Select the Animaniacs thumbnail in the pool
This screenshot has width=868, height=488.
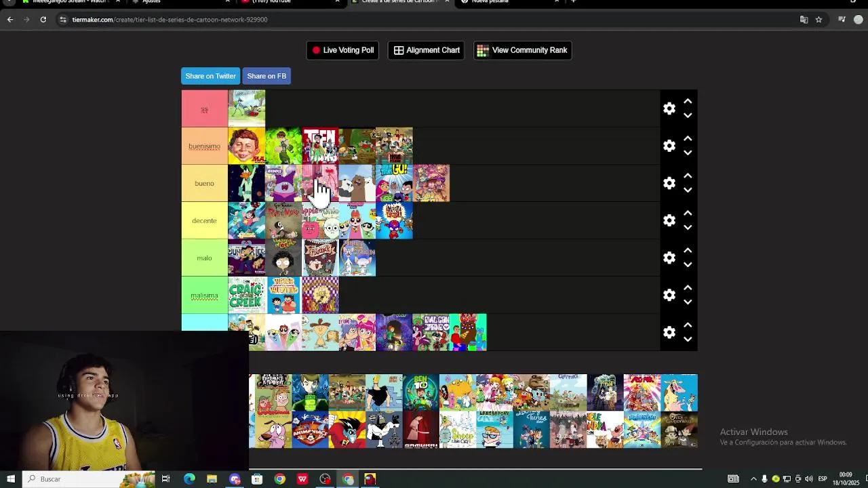(310, 430)
